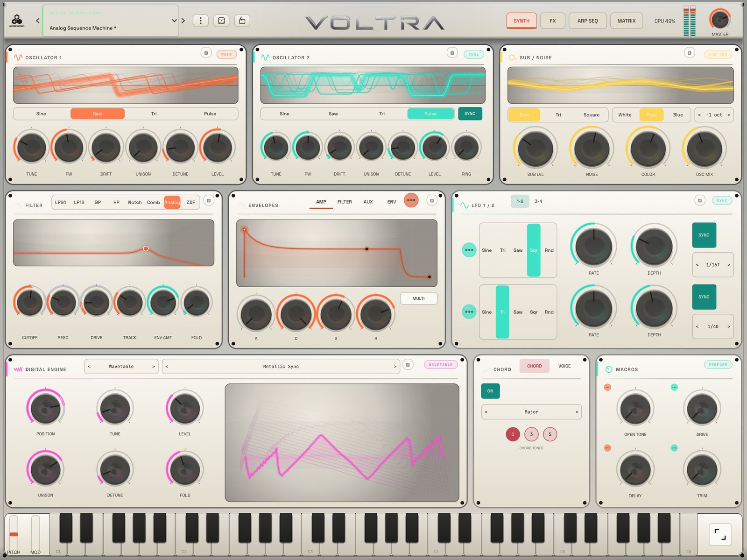
Task: Click the WAVETABLE tag in Digital Engine
Action: pos(441,365)
